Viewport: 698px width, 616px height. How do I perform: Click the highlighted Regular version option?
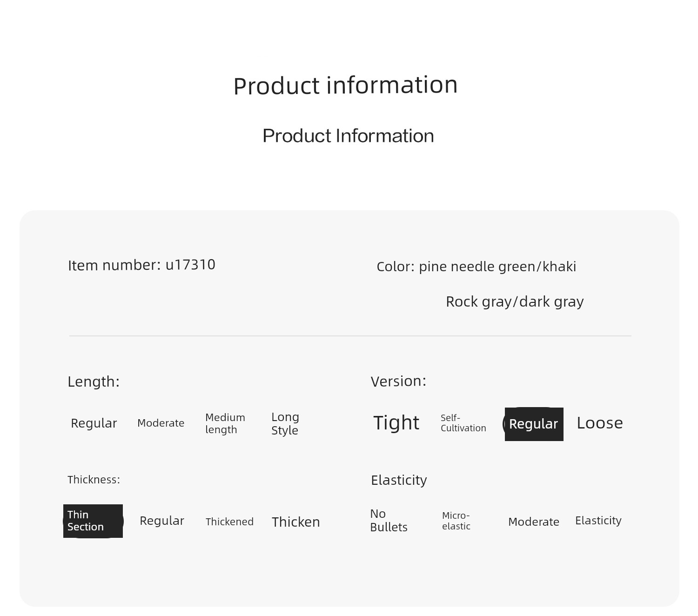click(534, 424)
